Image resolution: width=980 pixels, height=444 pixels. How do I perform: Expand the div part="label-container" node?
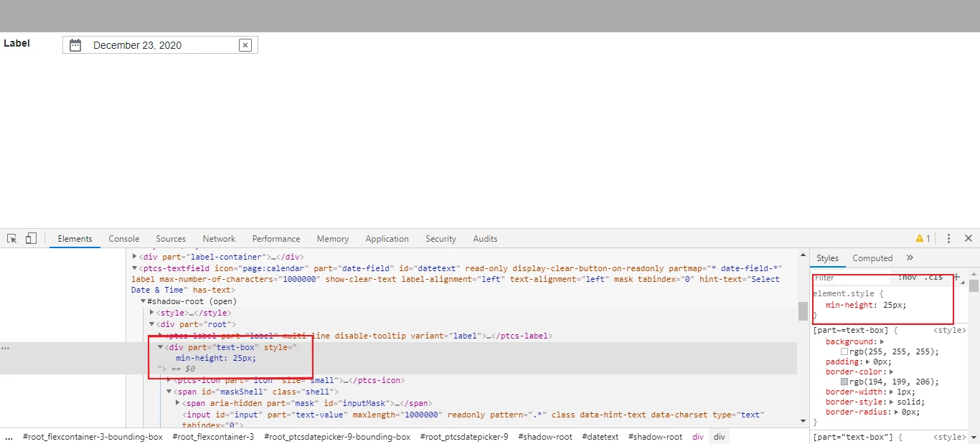pyautogui.click(x=135, y=256)
